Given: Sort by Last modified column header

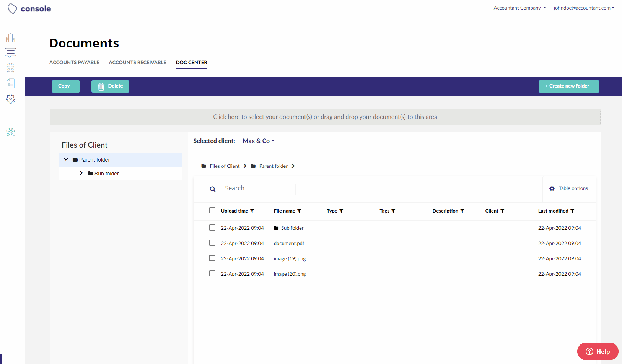Looking at the screenshot, I should click(553, 211).
